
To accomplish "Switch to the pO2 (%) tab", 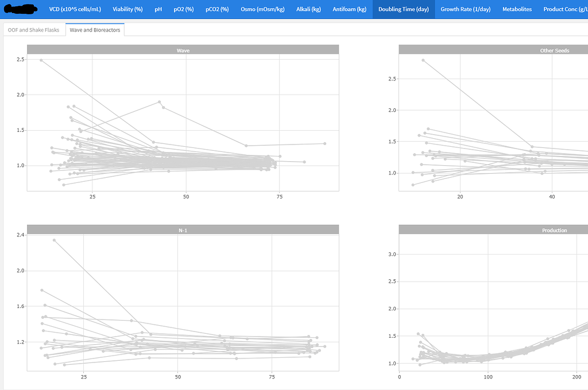I will 184,9.
